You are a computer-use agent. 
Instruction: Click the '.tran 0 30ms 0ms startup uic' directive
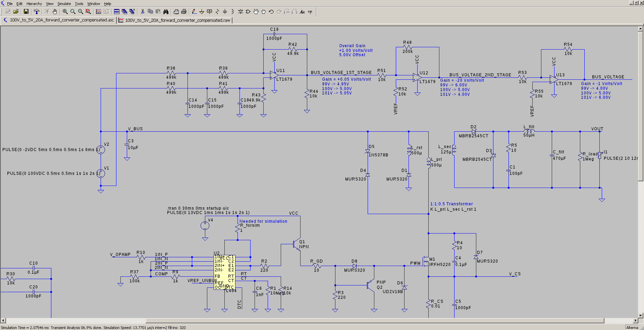198,208
